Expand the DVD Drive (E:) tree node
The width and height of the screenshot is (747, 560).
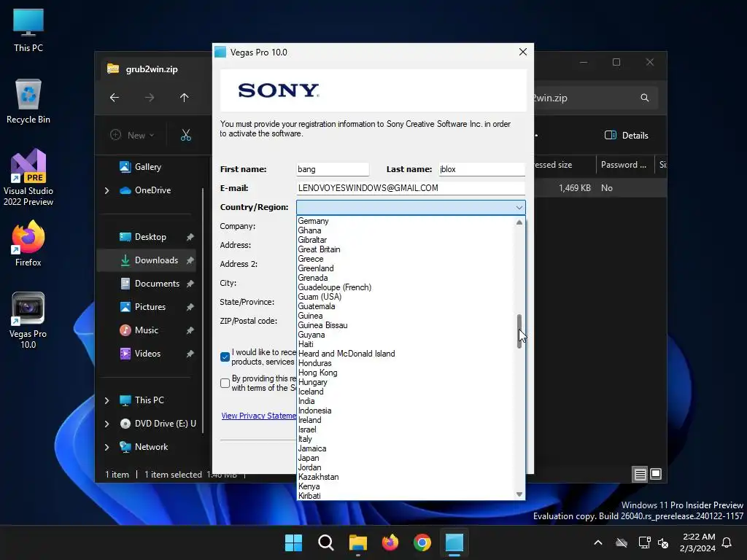[x=107, y=424]
